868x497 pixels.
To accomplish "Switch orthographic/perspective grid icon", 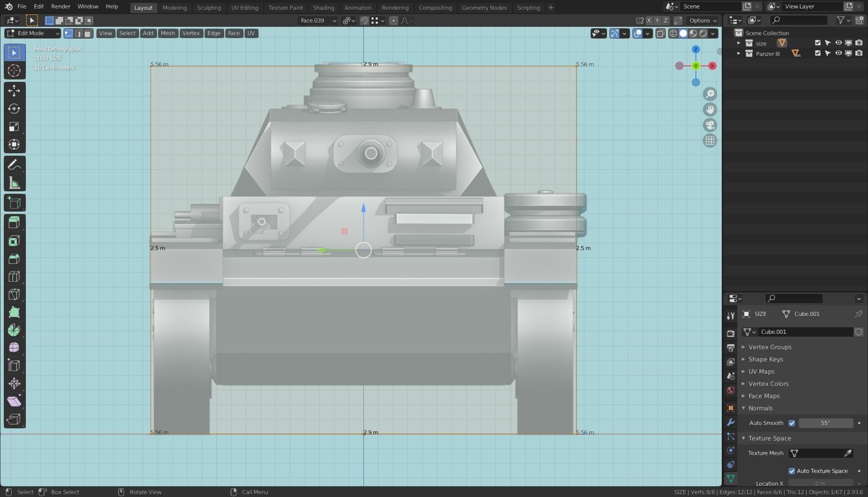I will 710,141.
